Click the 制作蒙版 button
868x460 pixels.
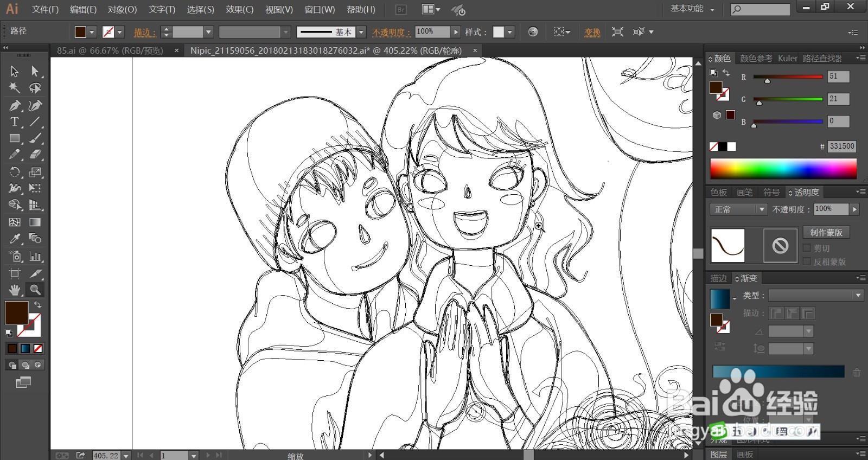click(x=826, y=232)
